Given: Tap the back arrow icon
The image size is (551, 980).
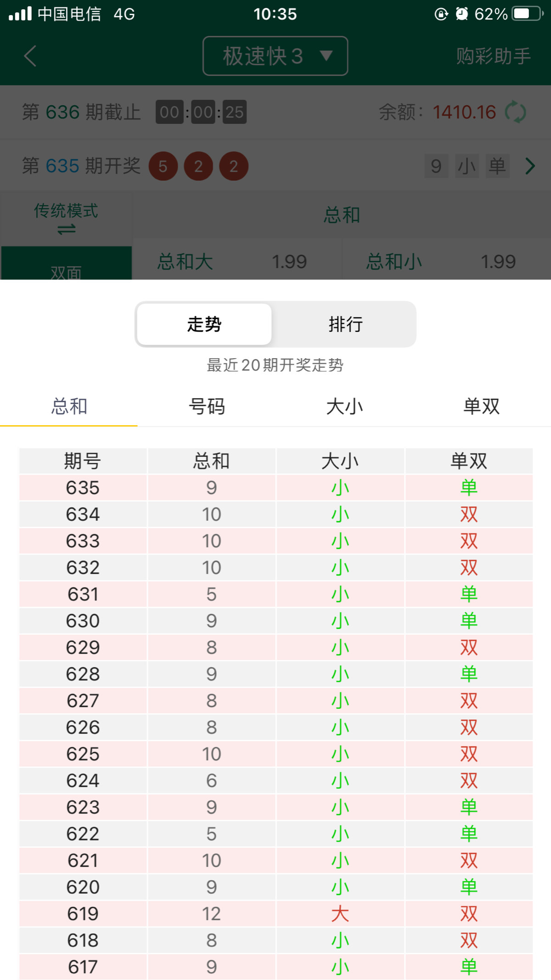Looking at the screenshot, I should (x=30, y=56).
